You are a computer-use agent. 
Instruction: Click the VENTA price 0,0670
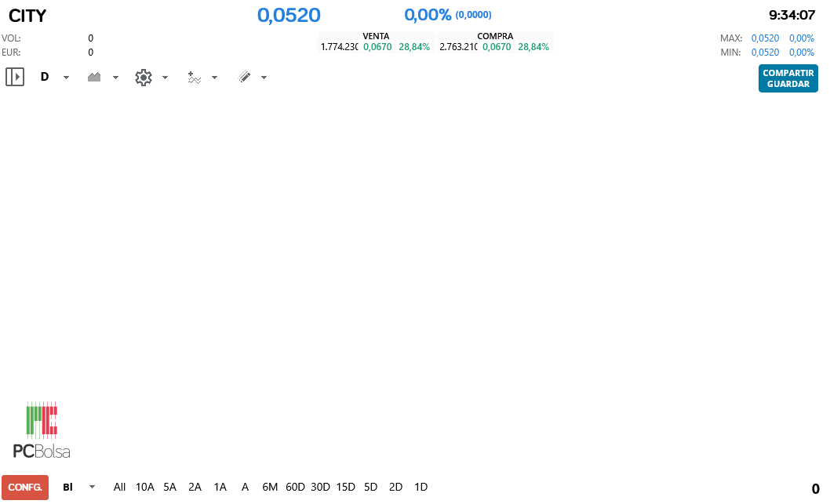[377, 46]
